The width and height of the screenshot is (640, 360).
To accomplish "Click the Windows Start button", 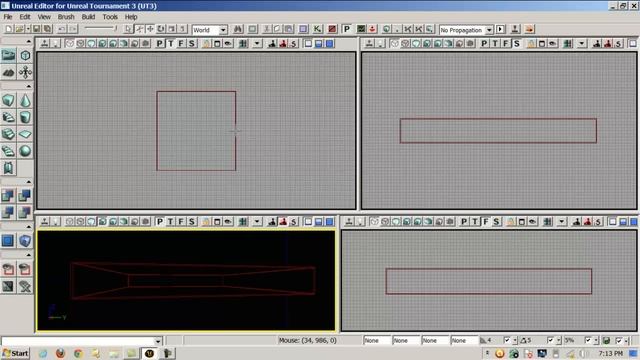I will [16, 353].
